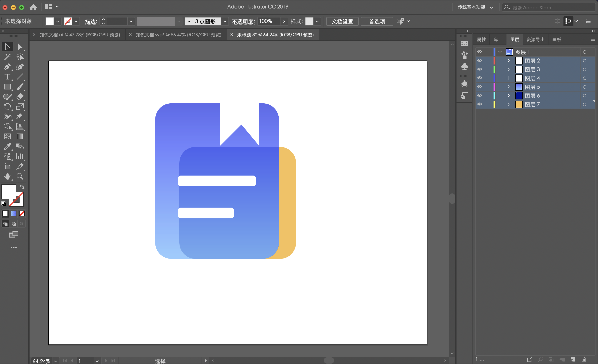Collapse 图层 1 layer tree
Viewport: 598px width, 364px height.
(500, 52)
